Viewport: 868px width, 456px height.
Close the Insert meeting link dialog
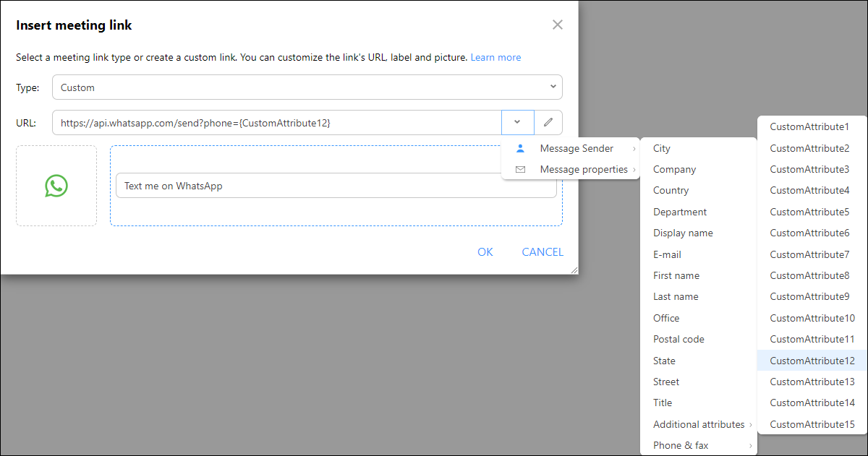click(x=557, y=25)
